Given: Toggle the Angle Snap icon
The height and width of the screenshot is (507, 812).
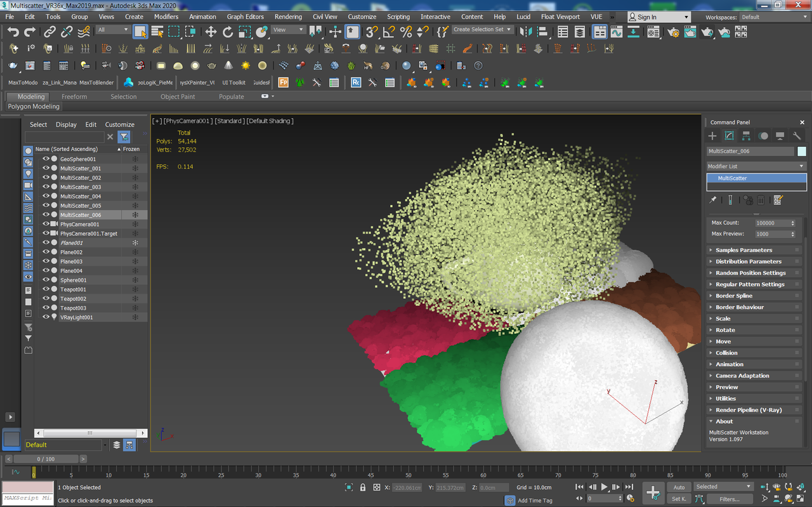Looking at the screenshot, I should pyautogui.click(x=389, y=32).
